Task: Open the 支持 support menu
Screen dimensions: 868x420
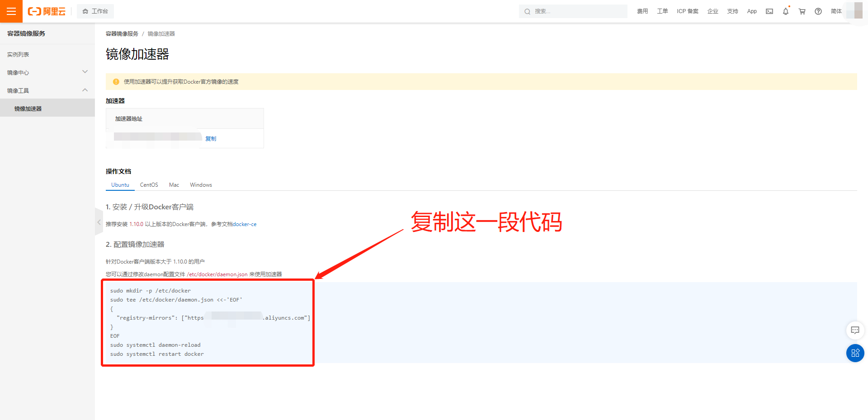Action: tap(733, 11)
